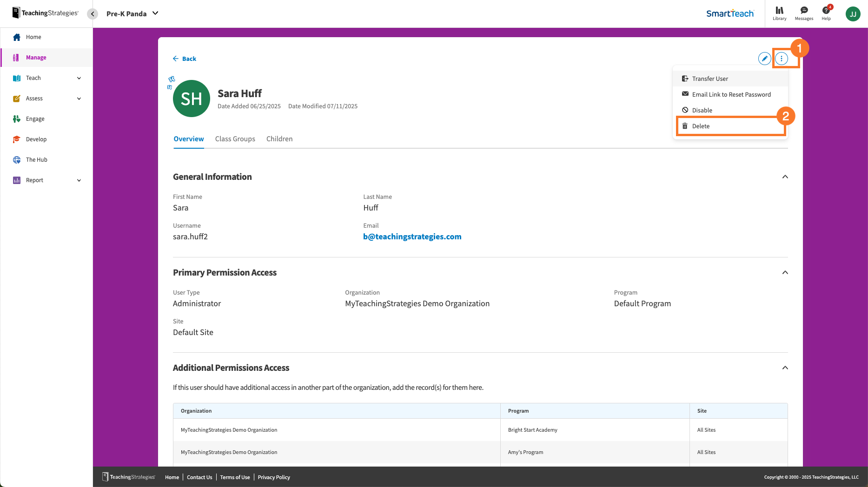Open the b@teachingstrategies.com email link

tap(412, 236)
